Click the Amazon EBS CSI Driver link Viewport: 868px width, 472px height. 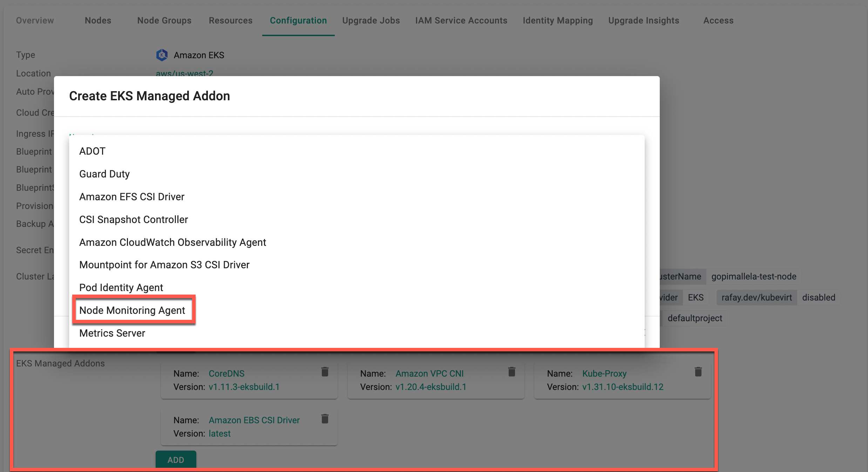coord(254,420)
